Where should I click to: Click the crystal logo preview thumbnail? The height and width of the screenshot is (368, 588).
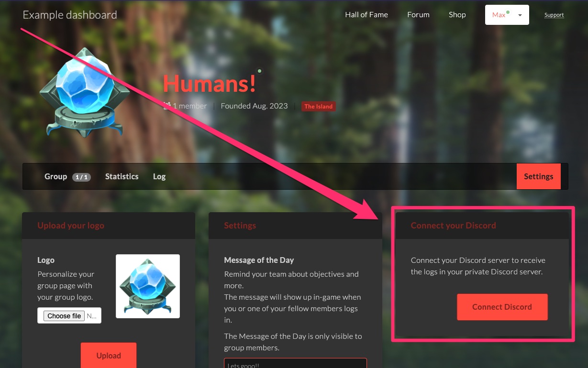(148, 286)
